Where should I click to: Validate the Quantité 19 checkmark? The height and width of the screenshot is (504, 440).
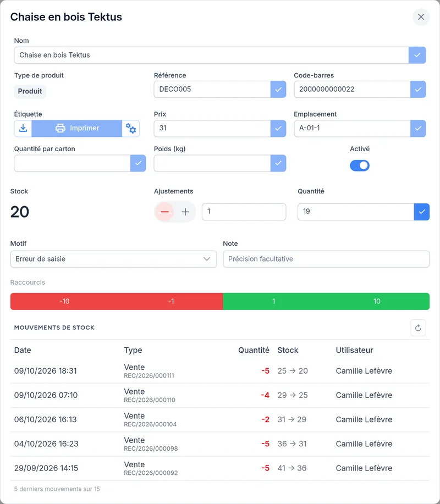pyautogui.click(x=422, y=212)
